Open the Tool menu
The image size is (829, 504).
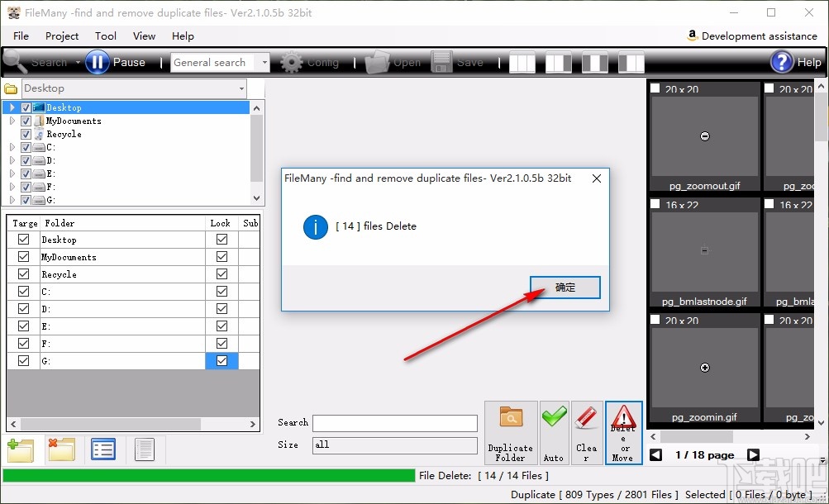[x=106, y=36]
